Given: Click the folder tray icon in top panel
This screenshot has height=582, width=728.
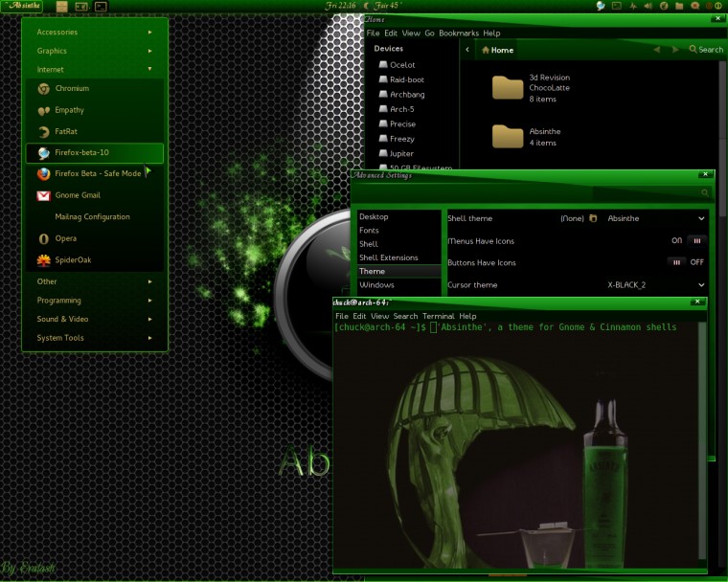Looking at the screenshot, I should (679, 6).
